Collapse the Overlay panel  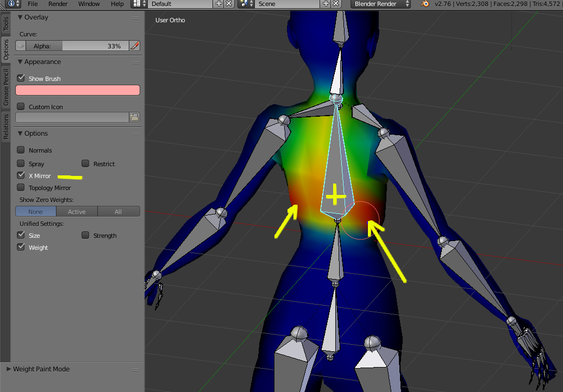21,17
